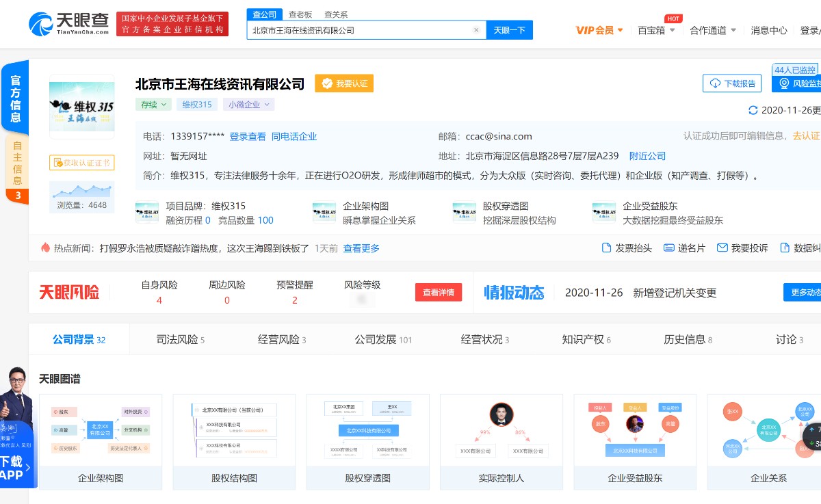Open the 企业架构图 card
Image resolution: width=821 pixels, height=504 pixels.
(x=101, y=442)
